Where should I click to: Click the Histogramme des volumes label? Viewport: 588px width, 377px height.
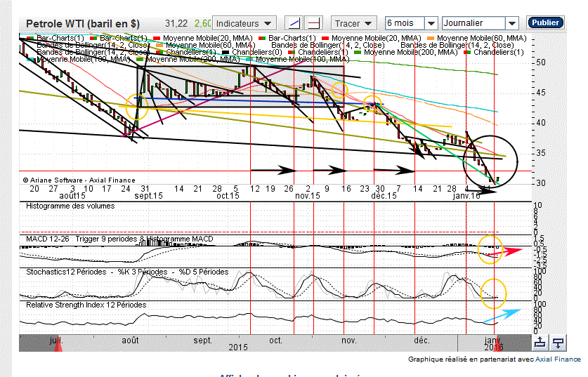(x=70, y=206)
